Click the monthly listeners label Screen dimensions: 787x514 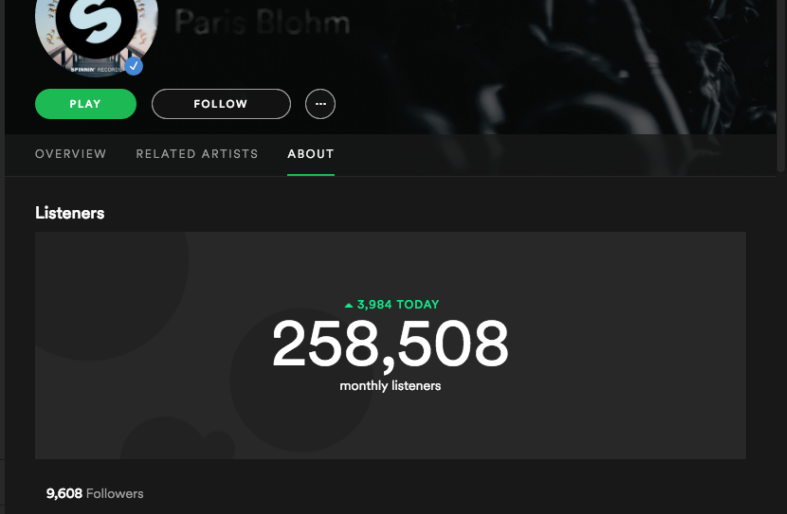click(390, 386)
